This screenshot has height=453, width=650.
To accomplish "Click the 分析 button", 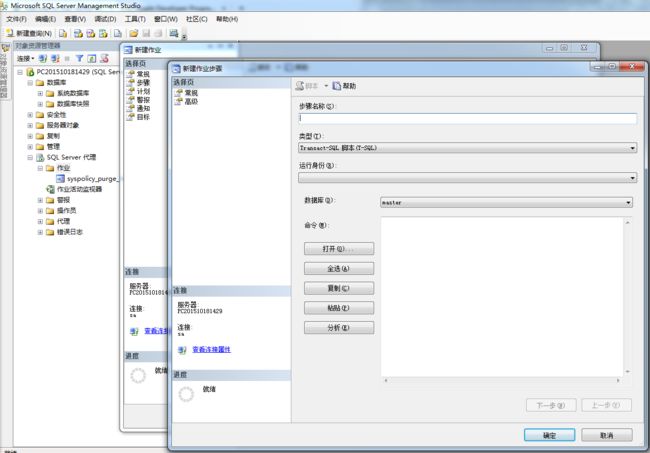I will [x=339, y=328].
